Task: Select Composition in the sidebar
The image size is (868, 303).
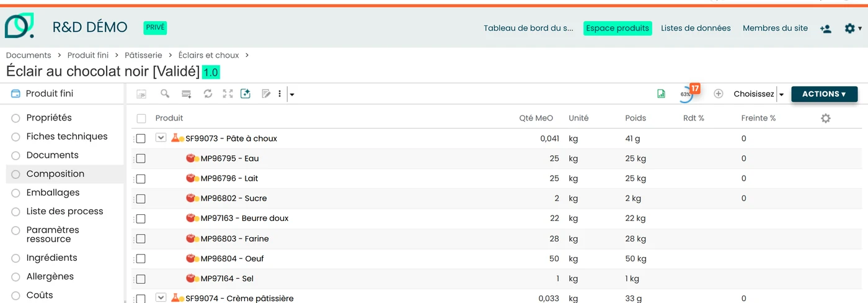Action: click(x=55, y=174)
